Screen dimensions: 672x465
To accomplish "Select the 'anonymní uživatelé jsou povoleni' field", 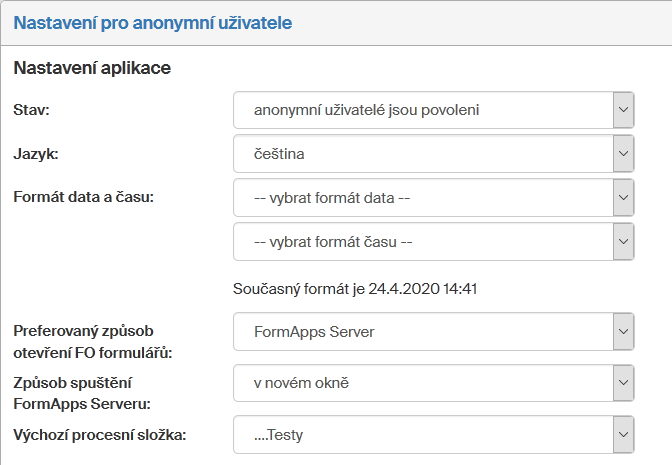I will click(x=422, y=110).
